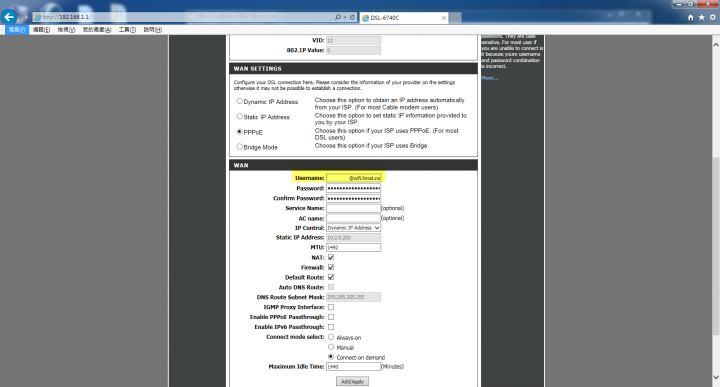Click the Maximum Idle Time field

354,367
